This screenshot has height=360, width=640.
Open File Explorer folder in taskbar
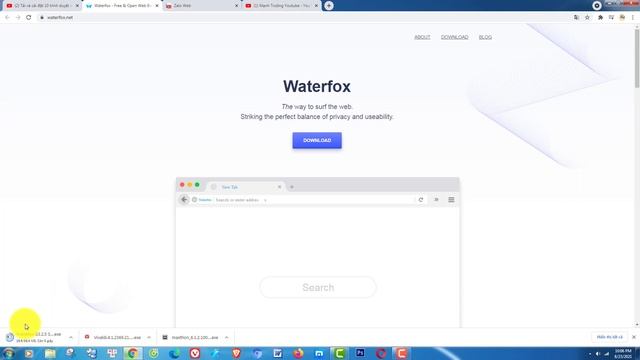50,353
